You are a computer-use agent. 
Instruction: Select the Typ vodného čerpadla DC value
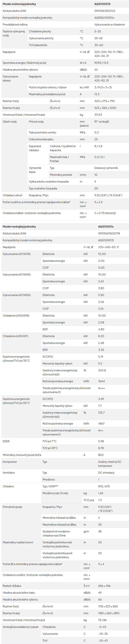pos(96,188)
